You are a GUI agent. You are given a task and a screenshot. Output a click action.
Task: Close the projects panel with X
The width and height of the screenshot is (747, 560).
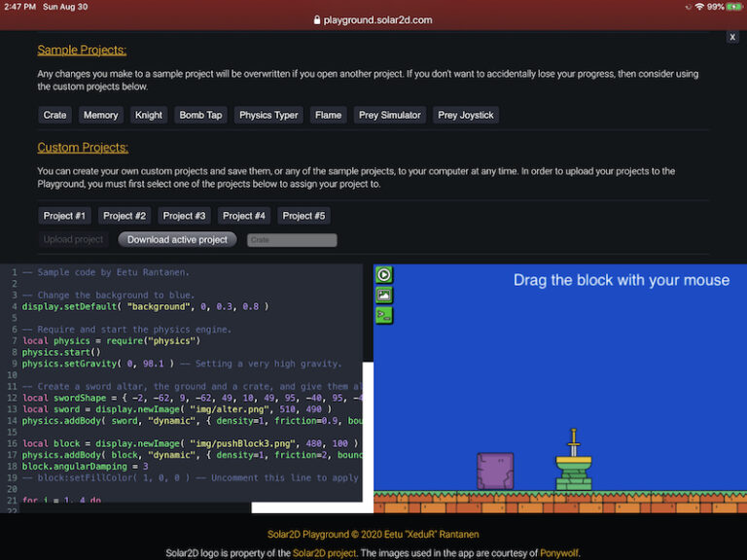(x=732, y=37)
